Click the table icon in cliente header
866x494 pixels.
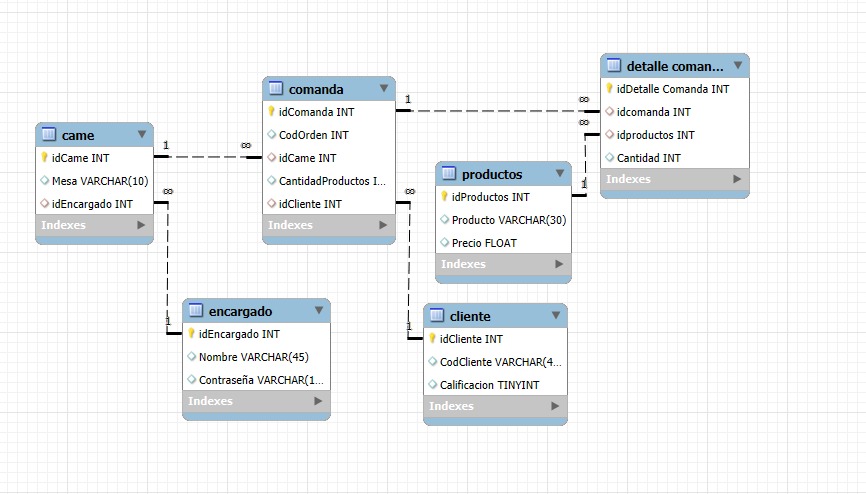coord(437,316)
